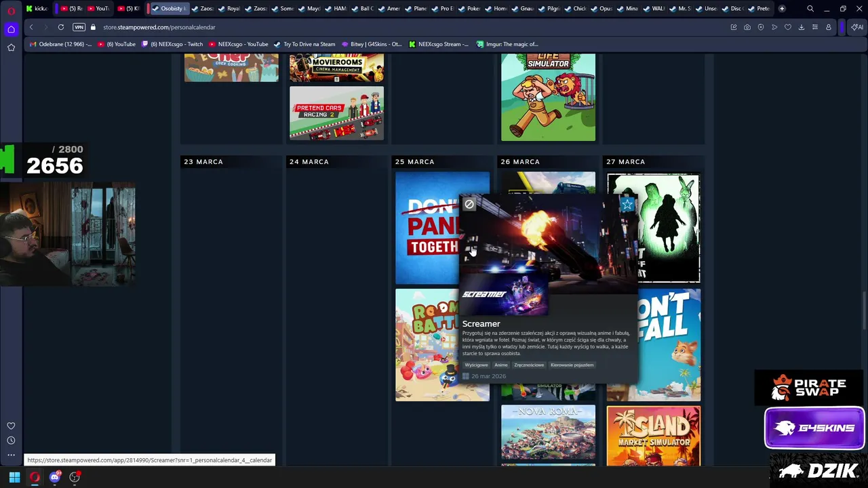868x488 pixels.
Task: Switch to the YouTube tab
Action: point(97,9)
